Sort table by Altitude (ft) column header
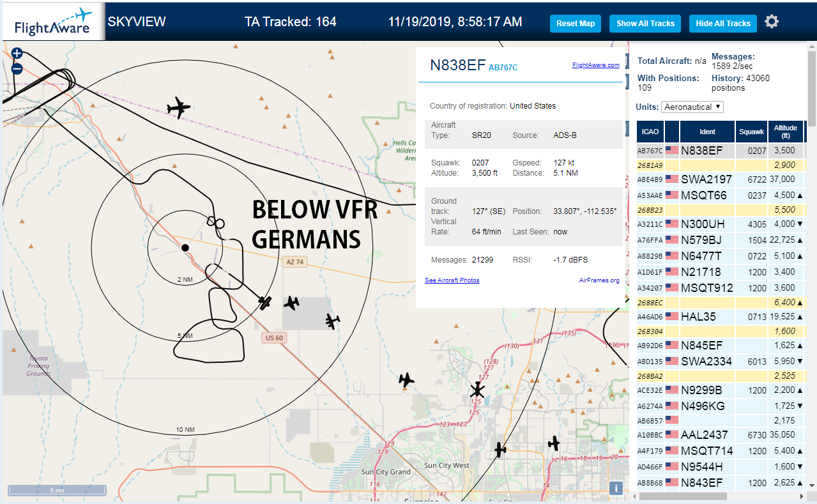 coord(786,132)
